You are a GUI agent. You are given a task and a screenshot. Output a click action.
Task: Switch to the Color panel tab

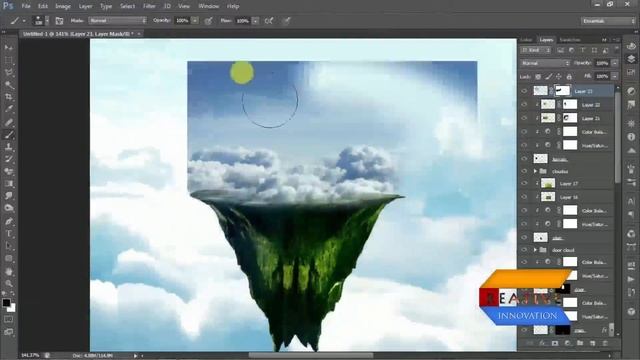(x=527, y=40)
